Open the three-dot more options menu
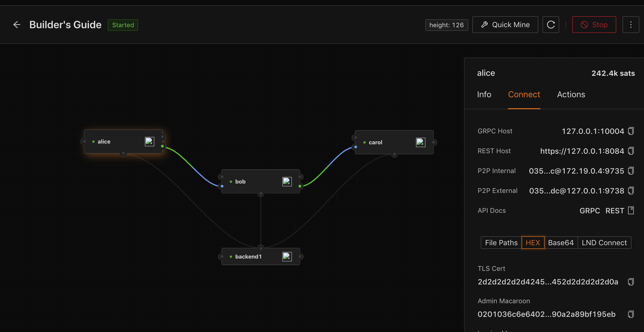Screen dimensions: 644x332 coord(631,25)
